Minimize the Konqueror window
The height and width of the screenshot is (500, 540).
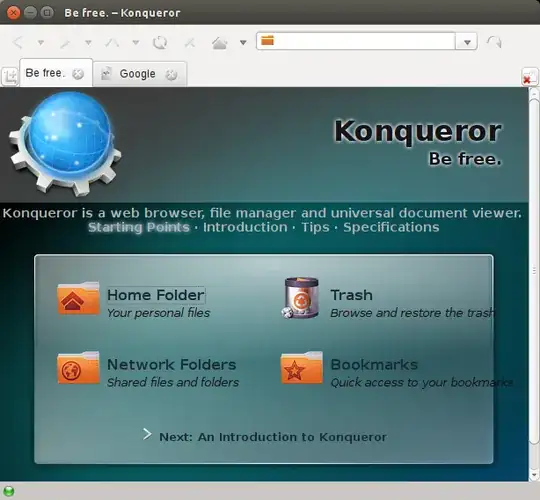pyautogui.click(x=30, y=13)
